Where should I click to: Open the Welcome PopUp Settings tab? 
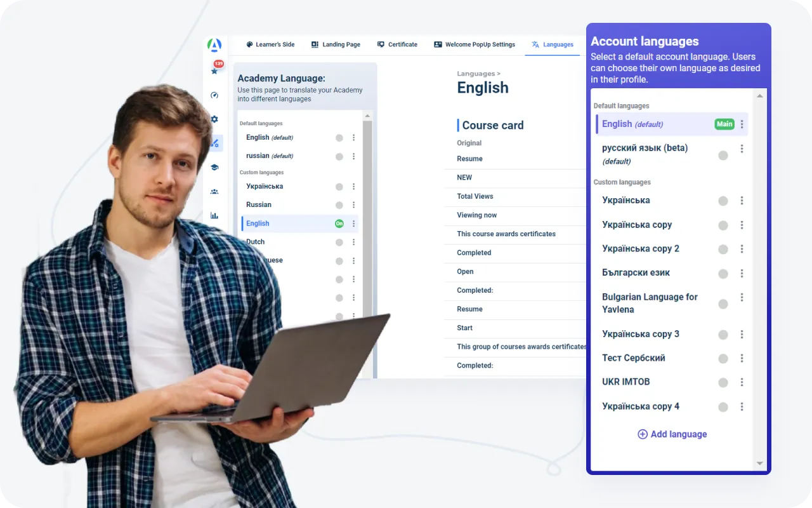pos(474,44)
